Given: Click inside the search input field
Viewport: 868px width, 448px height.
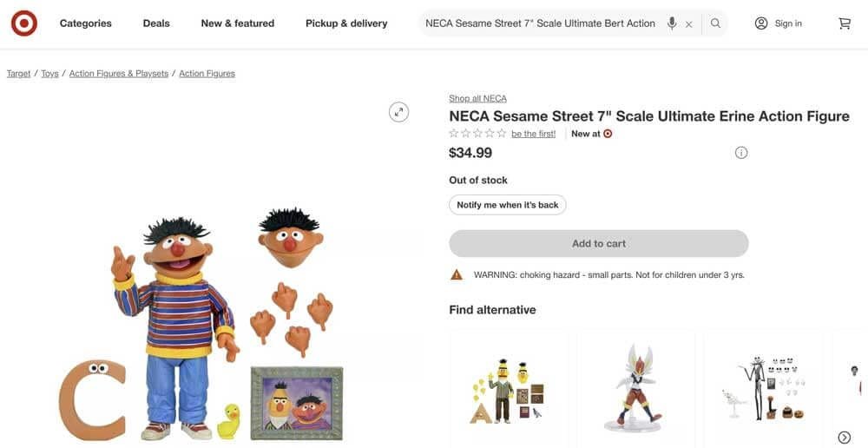Looking at the screenshot, I should coord(540,23).
